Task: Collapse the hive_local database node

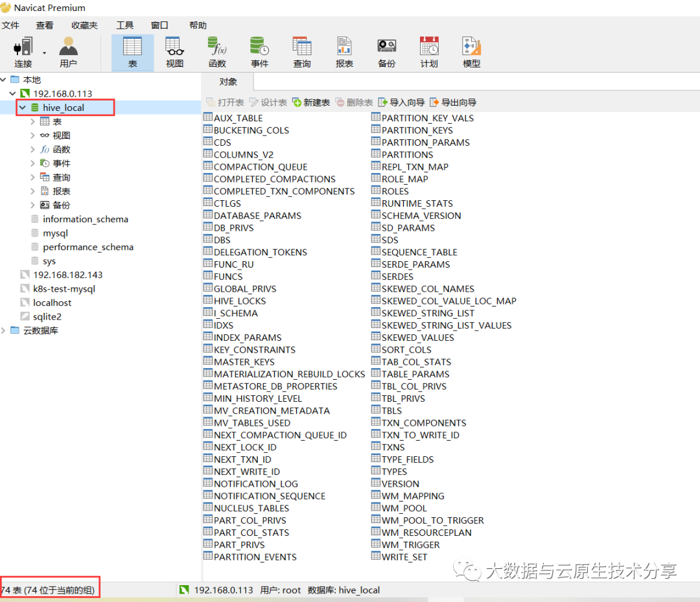Action: click(22, 108)
